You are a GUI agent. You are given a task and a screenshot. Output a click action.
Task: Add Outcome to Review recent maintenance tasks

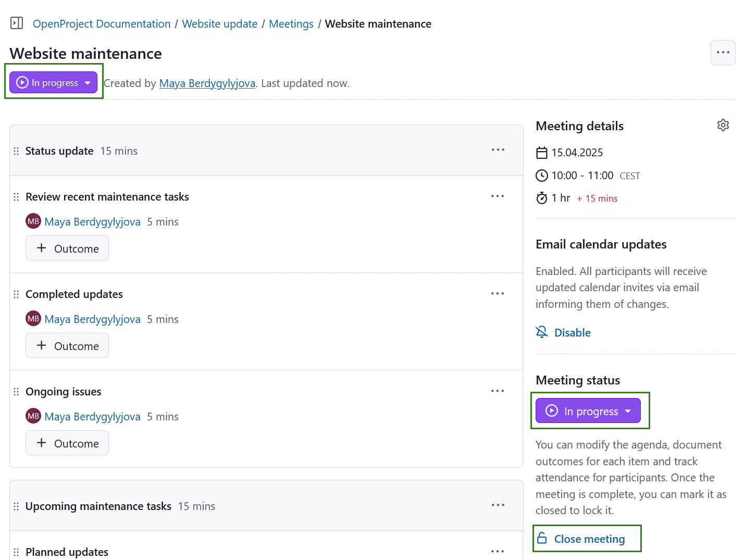point(67,248)
